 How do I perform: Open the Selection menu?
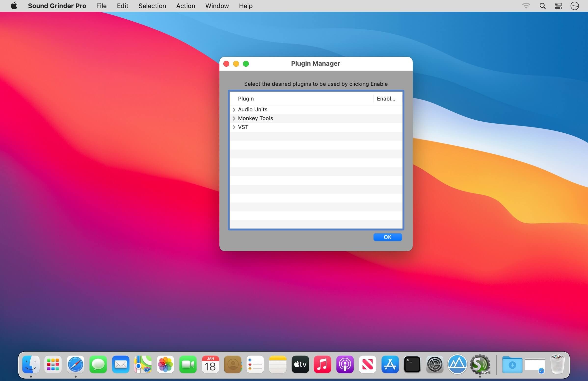152,6
